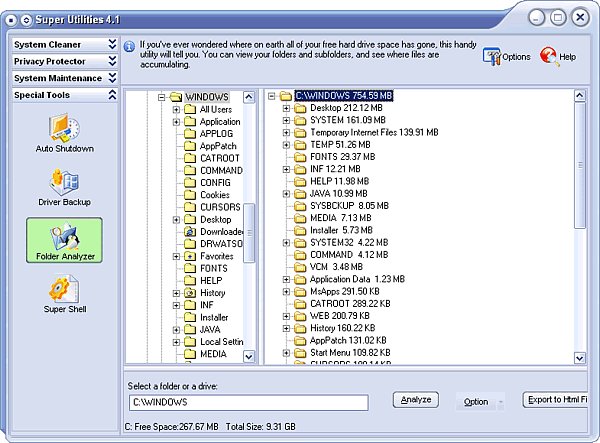Click the Free Space 267.67 MB status text
600x443 pixels.
[x=171, y=427]
